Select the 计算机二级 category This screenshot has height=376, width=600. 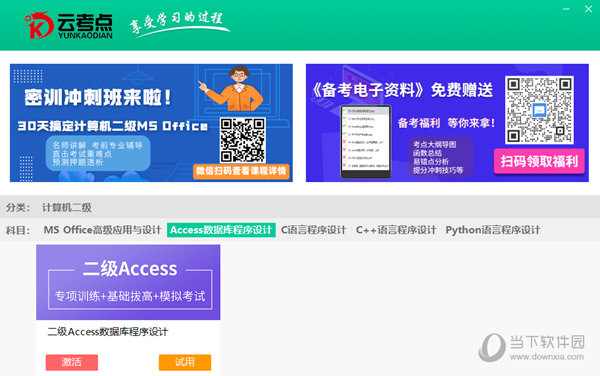point(67,208)
